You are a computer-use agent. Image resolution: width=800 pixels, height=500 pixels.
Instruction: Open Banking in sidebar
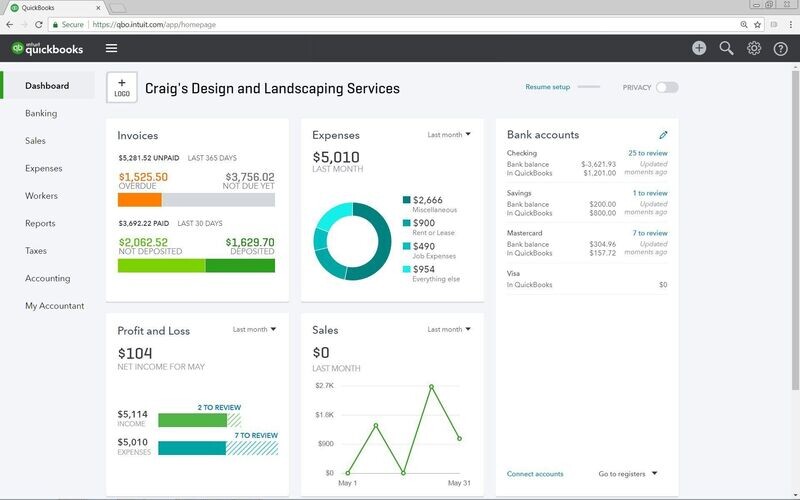pos(41,113)
